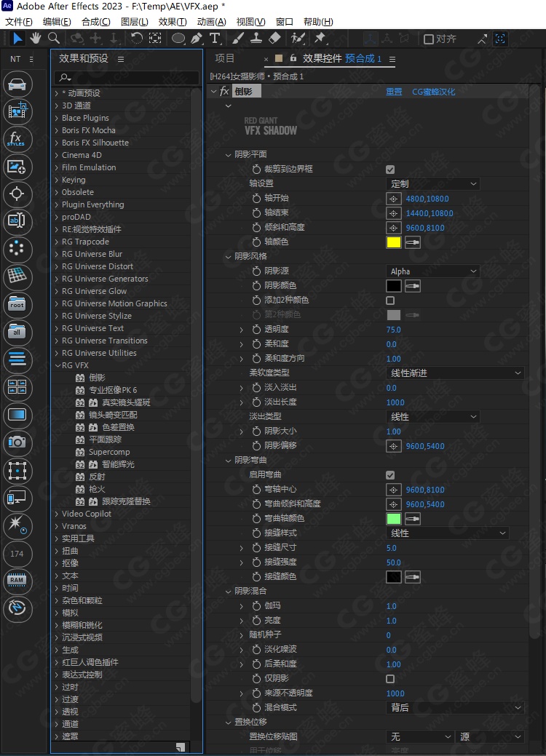The width and height of the screenshot is (546, 756).
Task: Open the 效果(T) menu
Action: (x=173, y=22)
